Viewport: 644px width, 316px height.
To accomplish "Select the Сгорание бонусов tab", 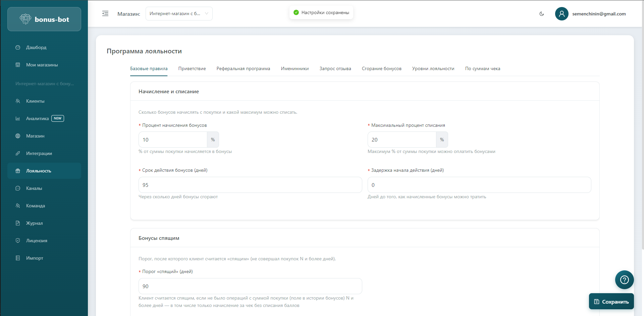I will (381, 69).
